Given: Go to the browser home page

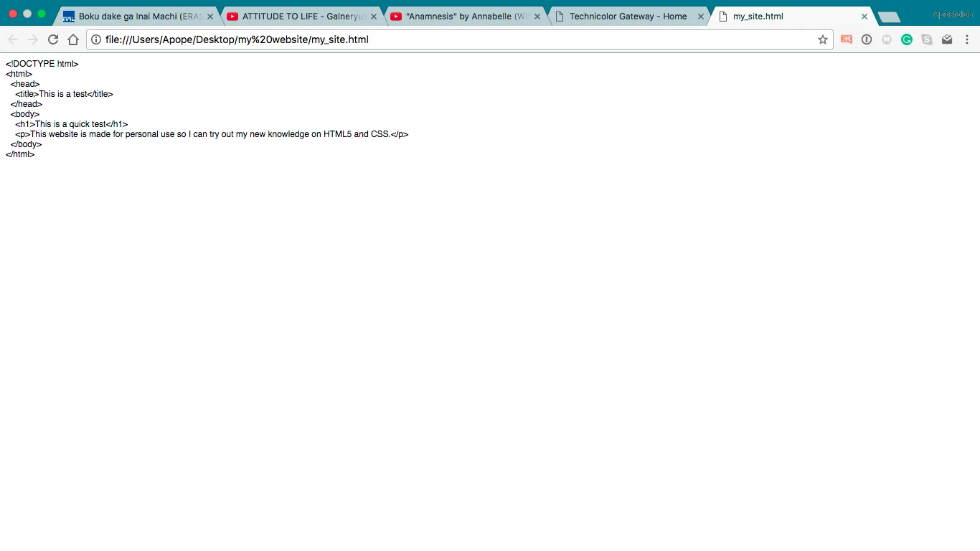Looking at the screenshot, I should click(x=73, y=39).
